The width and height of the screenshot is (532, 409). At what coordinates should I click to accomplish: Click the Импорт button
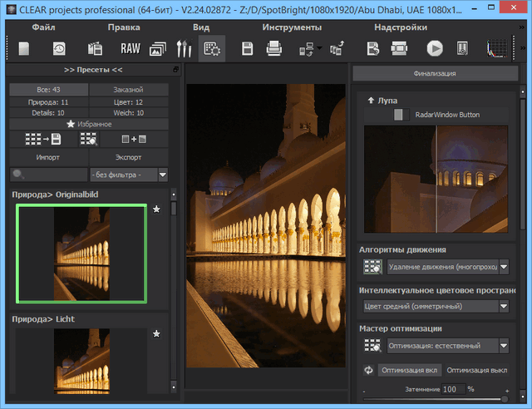pos(47,156)
